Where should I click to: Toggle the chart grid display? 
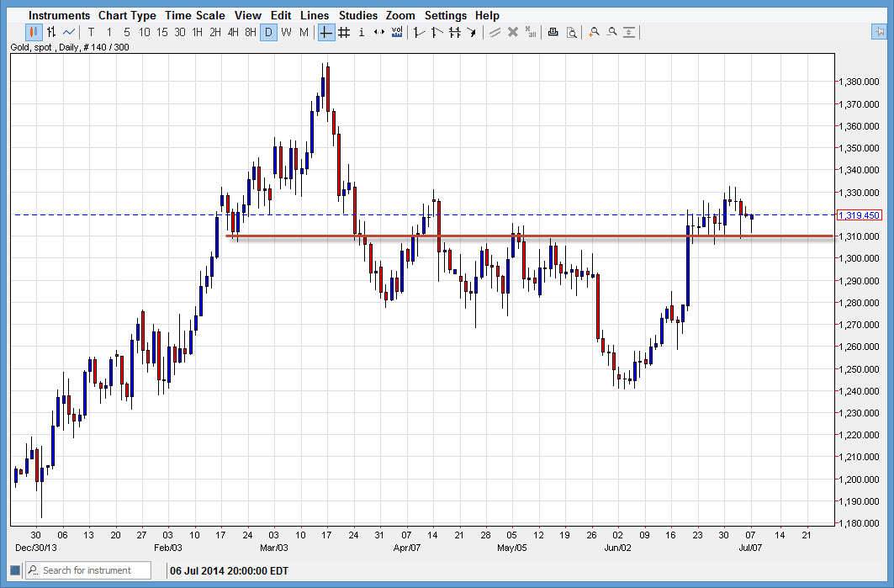[x=344, y=33]
